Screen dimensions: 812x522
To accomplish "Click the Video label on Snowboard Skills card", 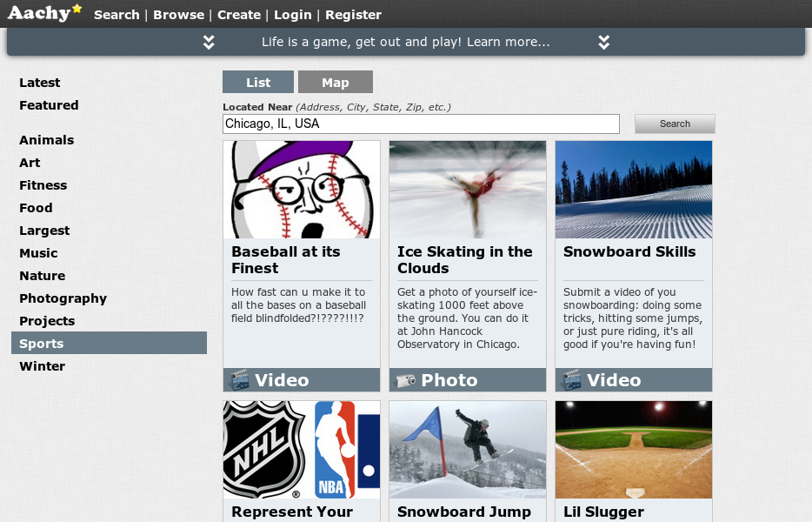I will point(614,380).
